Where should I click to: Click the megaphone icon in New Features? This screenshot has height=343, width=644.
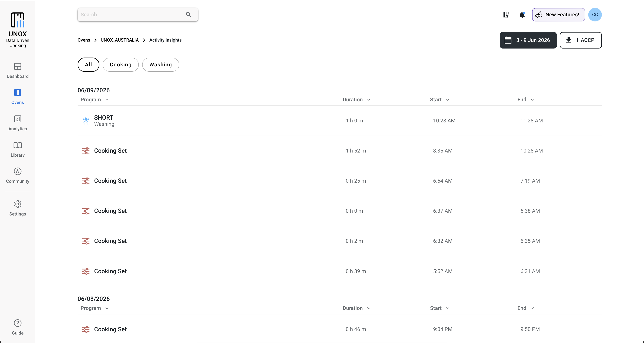pos(539,14)
